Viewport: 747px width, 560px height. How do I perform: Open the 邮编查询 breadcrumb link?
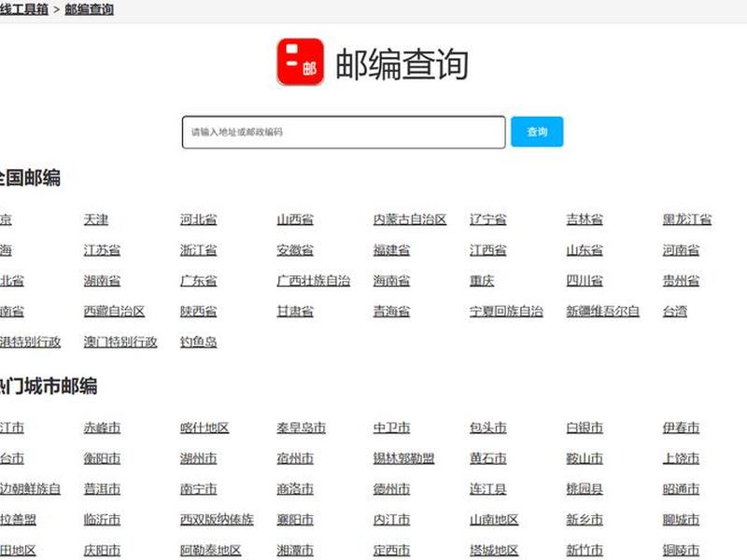89,9
